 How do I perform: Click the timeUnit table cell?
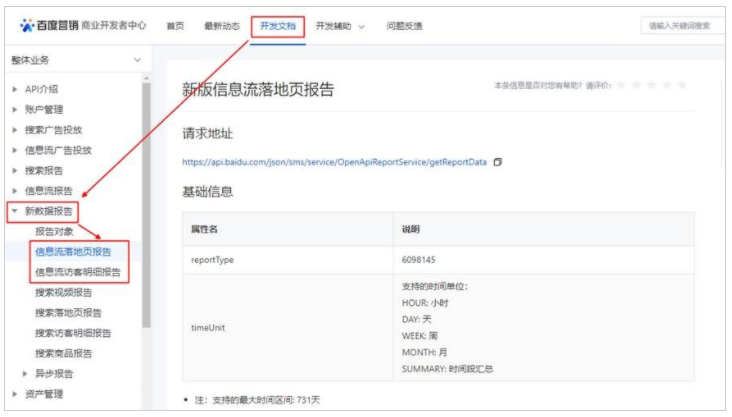click(288, 327)
